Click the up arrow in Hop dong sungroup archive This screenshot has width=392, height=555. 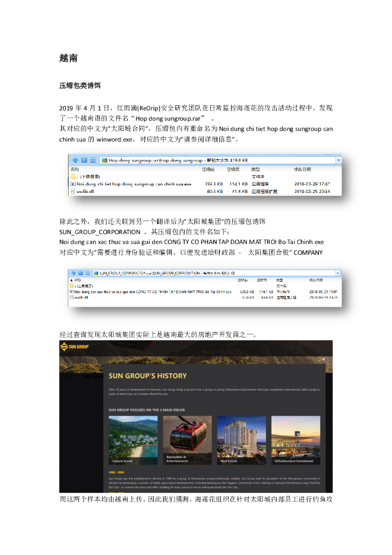click(75, 160)
